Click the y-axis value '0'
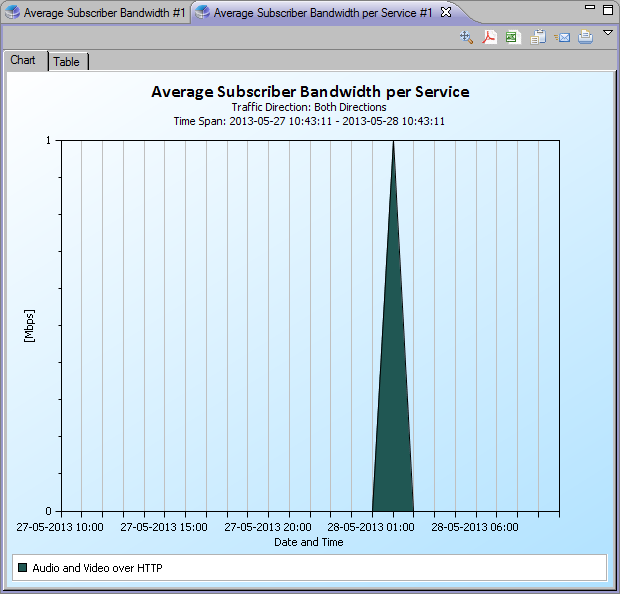The image size is (620, 594). pyautogui.click(x=49, y=511)
